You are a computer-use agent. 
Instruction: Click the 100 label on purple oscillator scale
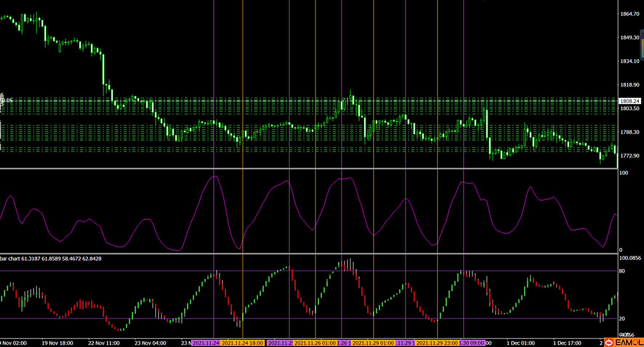click(623, 173)
